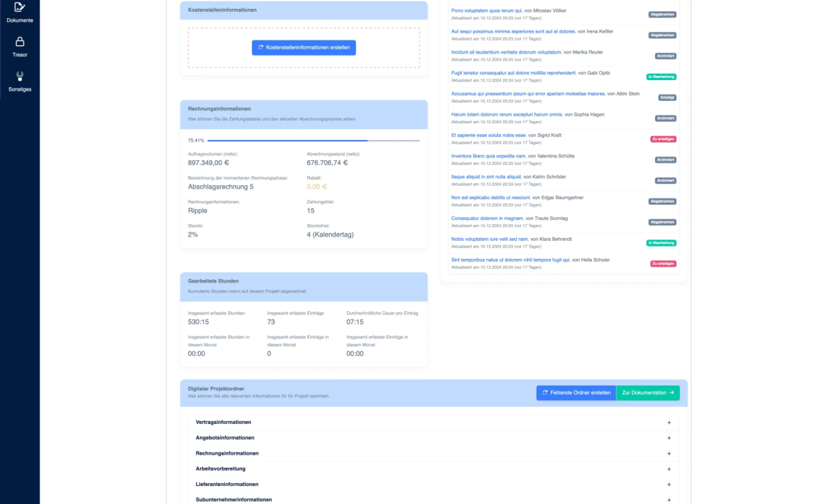The width and height of the screenshot is (836, 504).
Task: Click the 'Erledigt' badge on Albin Stein task
Action: point(667,97)
